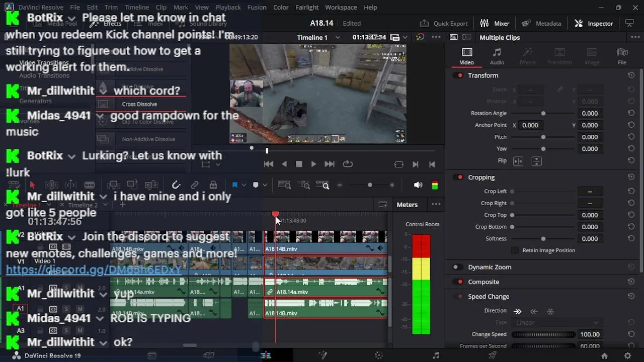Reset the Cropping section

[631, 177]
